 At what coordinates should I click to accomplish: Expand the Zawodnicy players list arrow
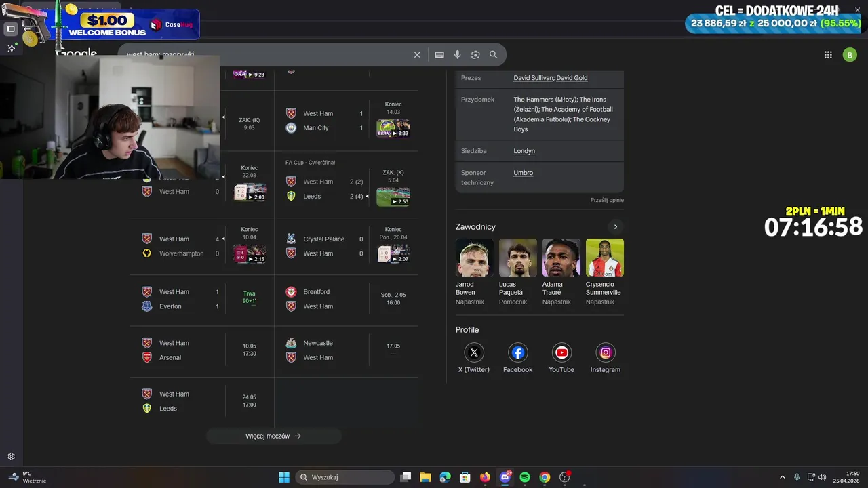tap(615, 227)
